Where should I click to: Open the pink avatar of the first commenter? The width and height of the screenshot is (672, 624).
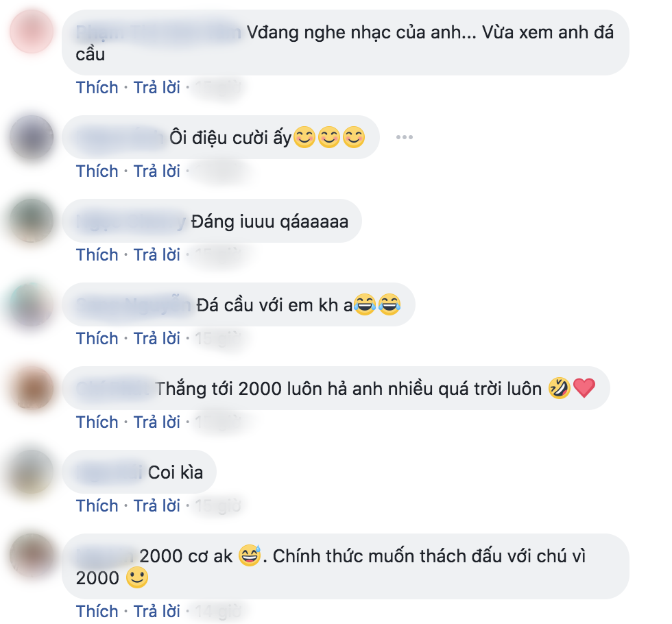[x=32, y=32]
